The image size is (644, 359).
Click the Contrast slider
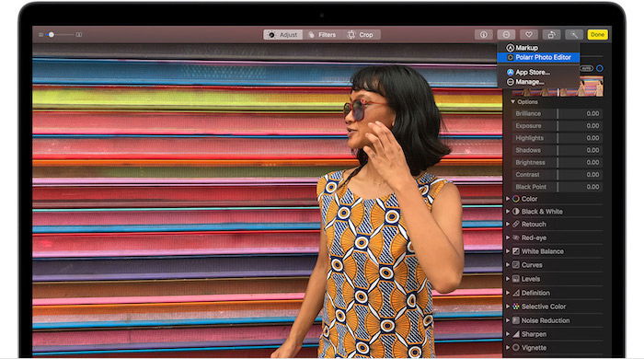(x=558, y=175)
